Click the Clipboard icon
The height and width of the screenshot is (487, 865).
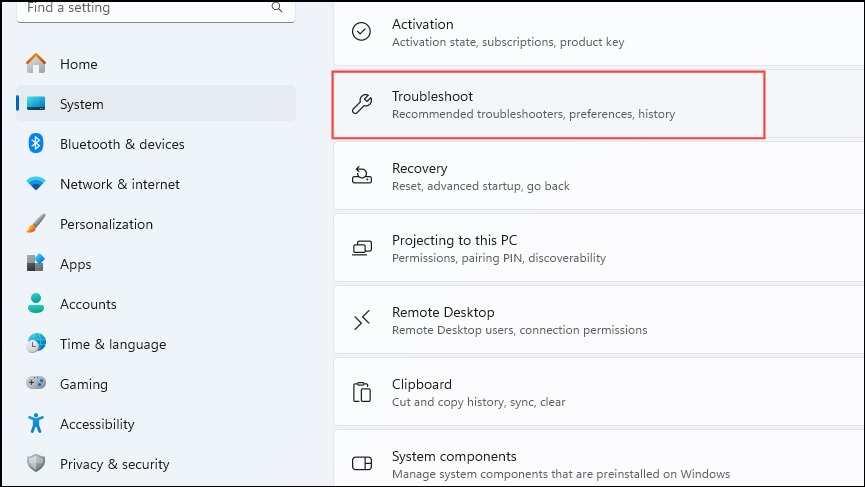362,392
